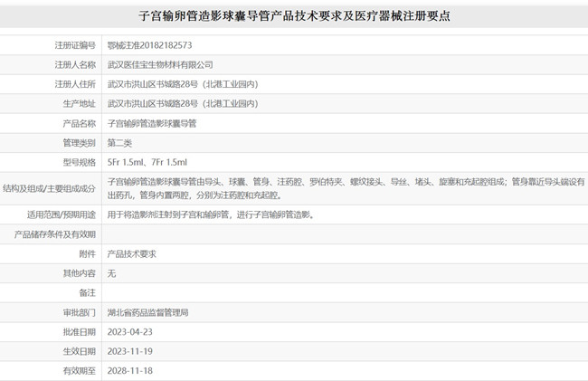
Task: Select the 其他内容 label
Action: [80, 273]
